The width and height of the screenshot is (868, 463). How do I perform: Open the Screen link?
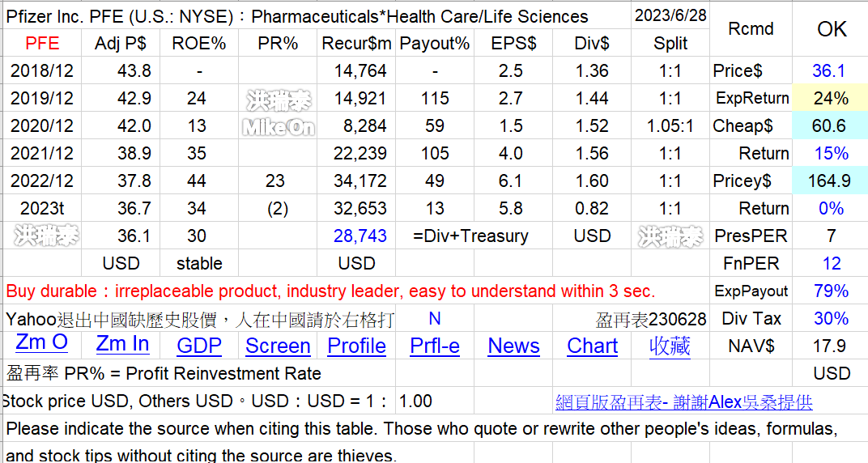pyautogui.click(x=278, y=346)
